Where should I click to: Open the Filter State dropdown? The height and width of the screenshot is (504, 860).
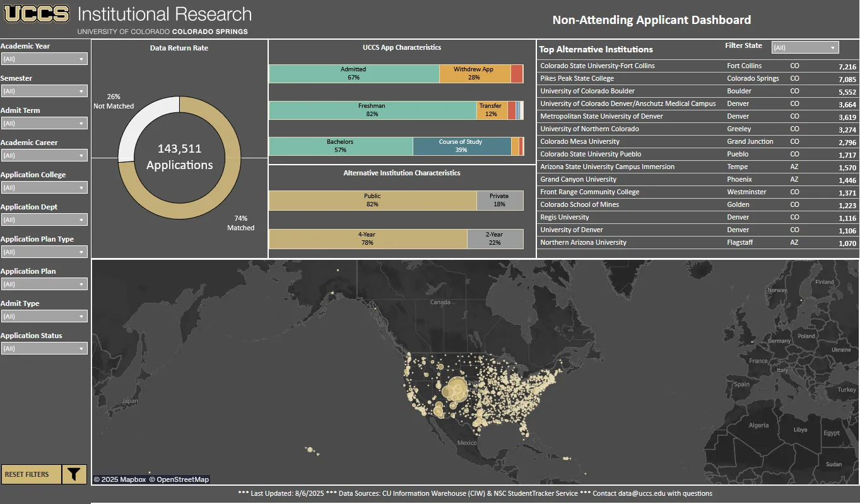coord(805,47)
